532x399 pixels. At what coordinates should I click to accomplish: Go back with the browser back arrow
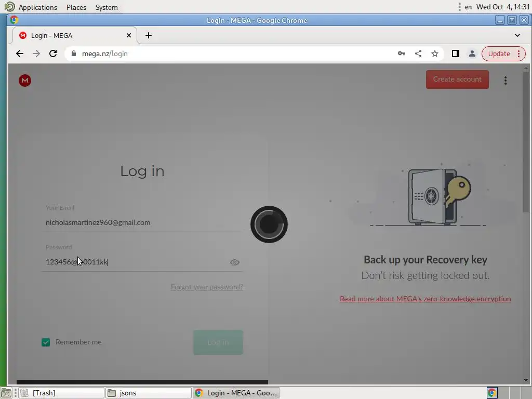tap(20, 54)
